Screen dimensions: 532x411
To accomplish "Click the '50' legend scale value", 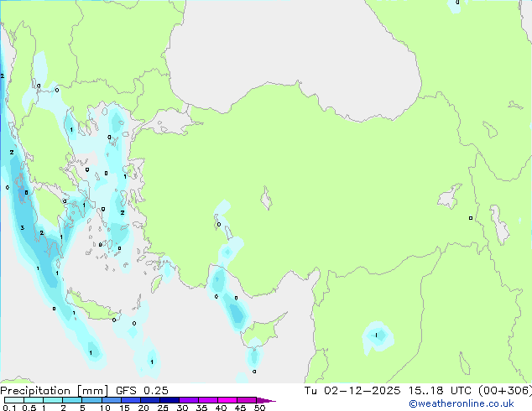I will coord(259,408).
